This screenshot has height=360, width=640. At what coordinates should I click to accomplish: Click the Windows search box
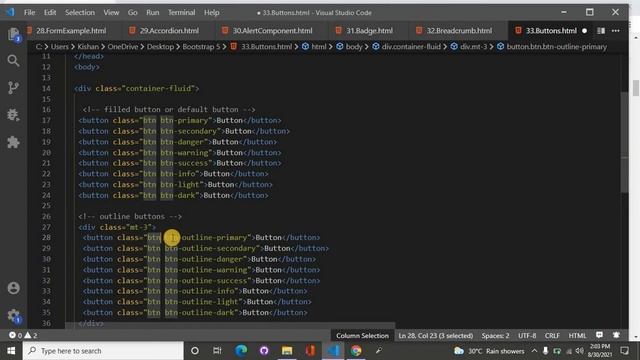pos(103,351)
